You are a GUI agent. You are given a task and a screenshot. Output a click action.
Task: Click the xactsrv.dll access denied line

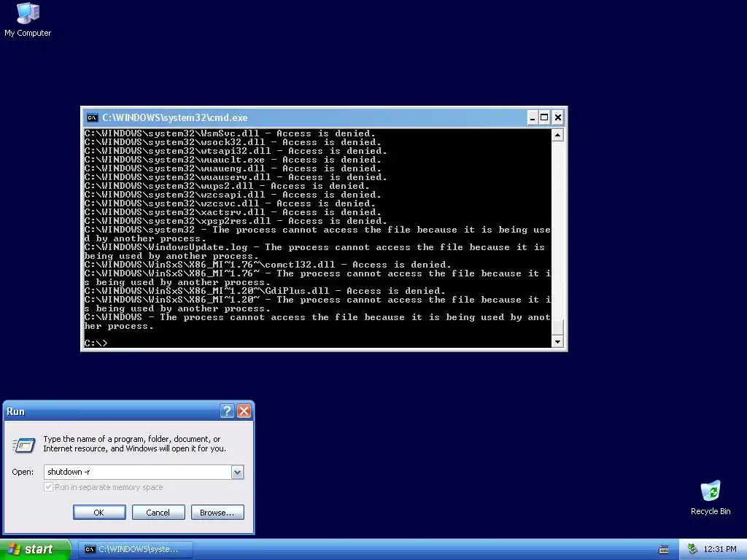point(233,212)
